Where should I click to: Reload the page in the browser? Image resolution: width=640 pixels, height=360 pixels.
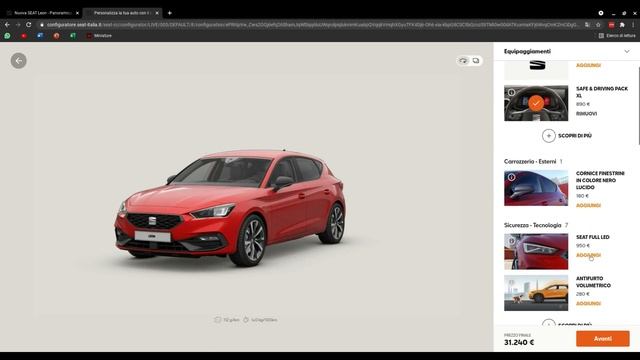[x=29, y=24]
